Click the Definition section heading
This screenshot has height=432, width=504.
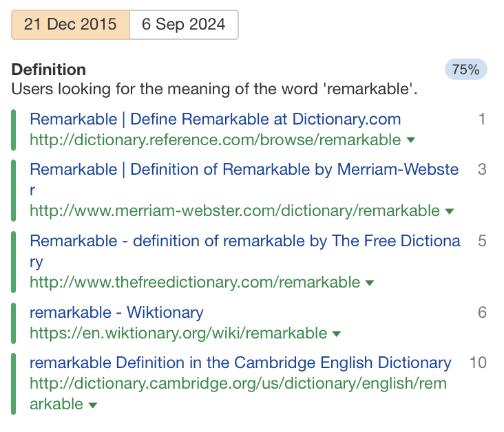(49, 69)
